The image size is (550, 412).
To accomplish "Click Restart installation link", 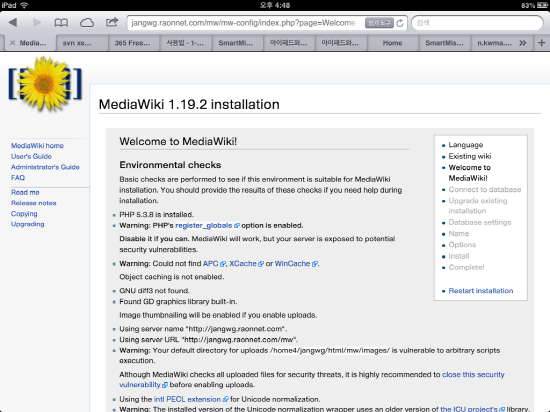I will (481, 291).
